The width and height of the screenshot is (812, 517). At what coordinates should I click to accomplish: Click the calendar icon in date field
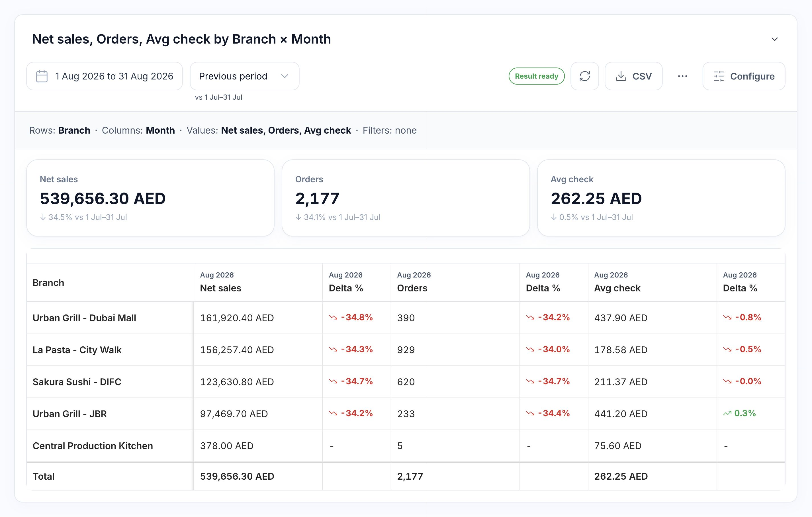42,76
